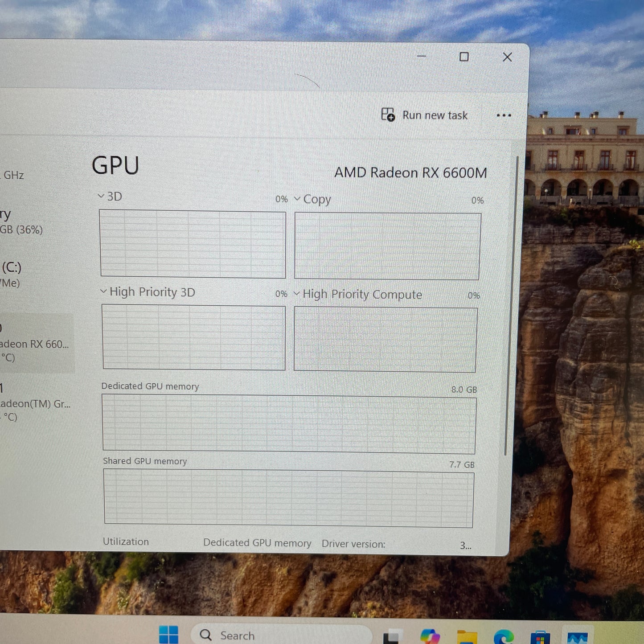The height and width of the screenshot is (644, 644).
Task: Click the 8.0 GB dedicated memory value
Action: click(x=464, y=390)
